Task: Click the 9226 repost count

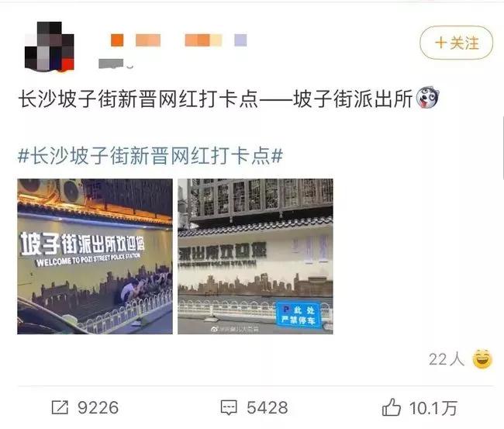Action: 98,407
